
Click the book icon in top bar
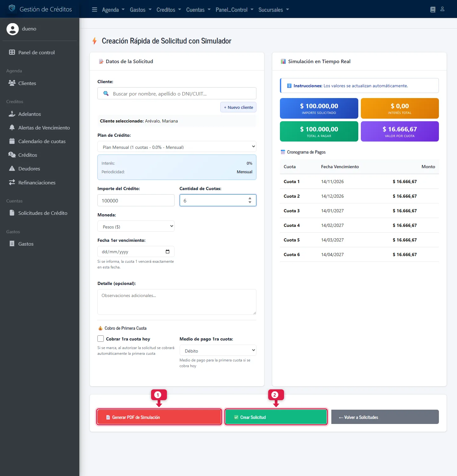click(433, 10)
